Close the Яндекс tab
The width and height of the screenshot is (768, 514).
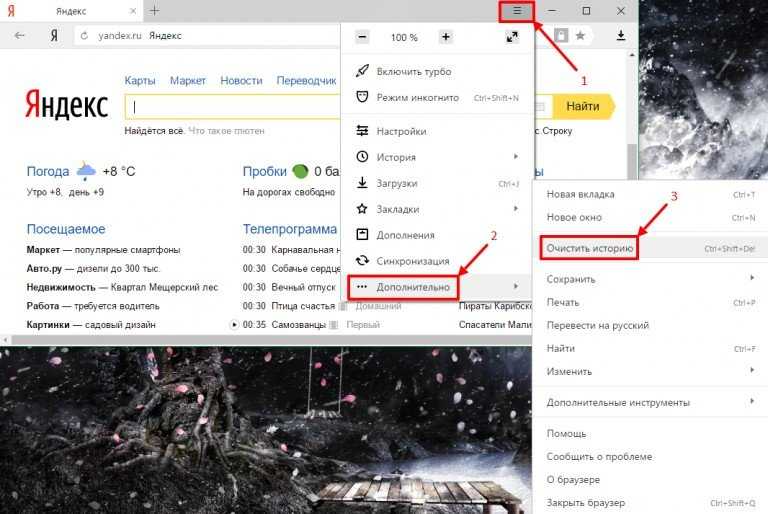133,11
